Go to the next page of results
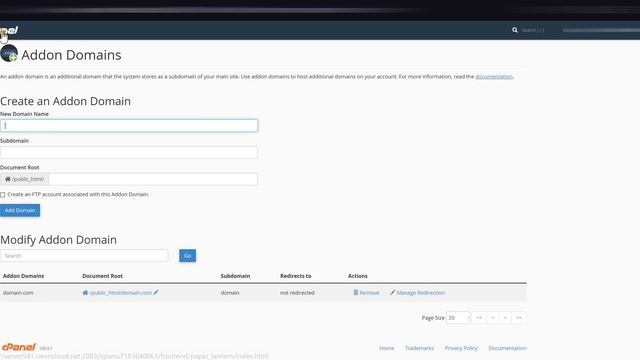 coord(505,318)
